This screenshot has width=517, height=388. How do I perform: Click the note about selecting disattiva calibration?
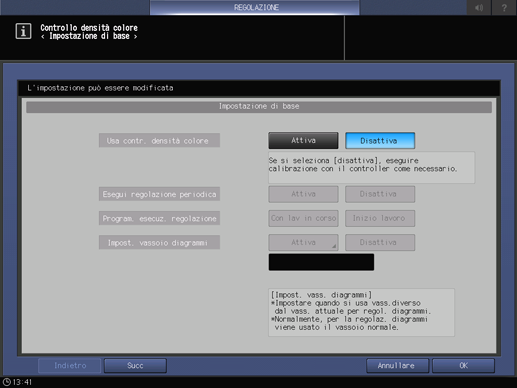[x=372, y=167]
